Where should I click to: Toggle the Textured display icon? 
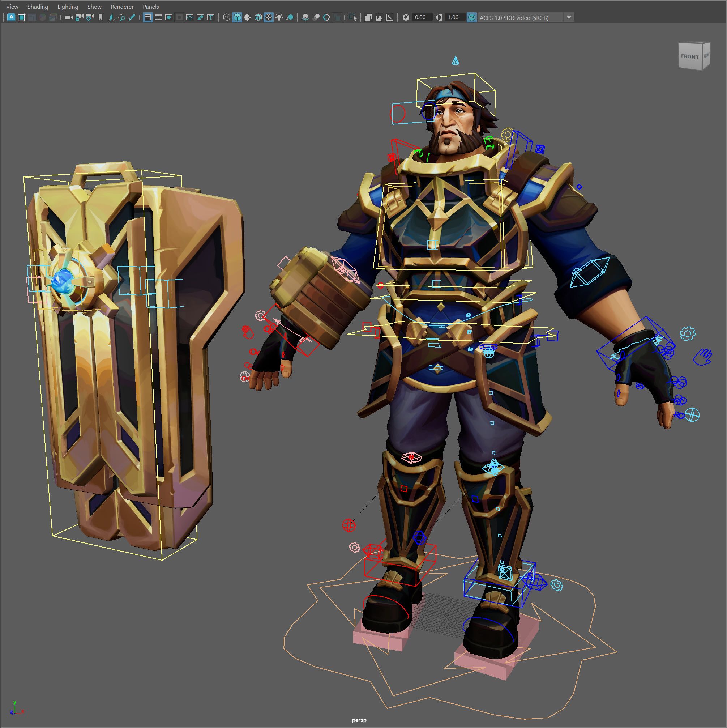click(x=269, y=17)
